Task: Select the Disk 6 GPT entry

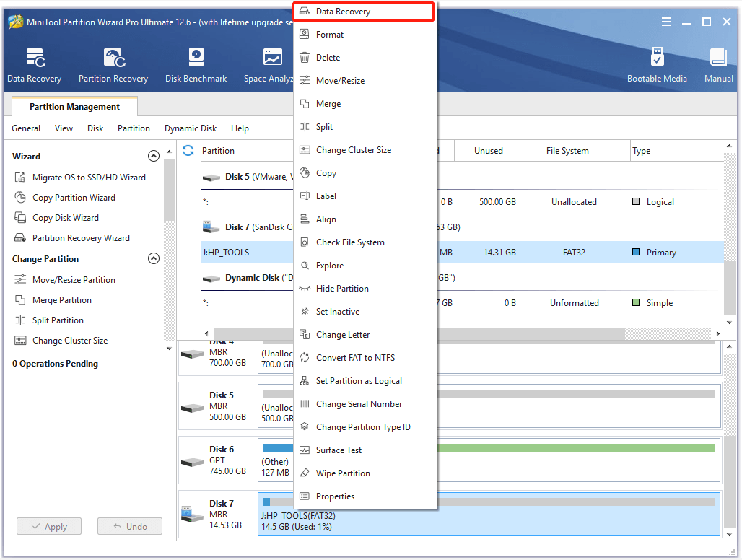Action: pyautogui.click(x=217, y=460)
